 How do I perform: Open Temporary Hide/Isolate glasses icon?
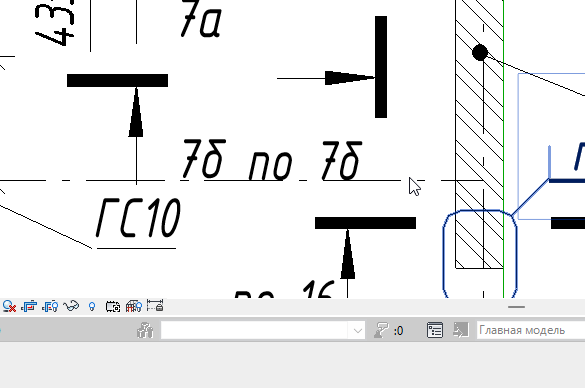click(x=71, y=307)
